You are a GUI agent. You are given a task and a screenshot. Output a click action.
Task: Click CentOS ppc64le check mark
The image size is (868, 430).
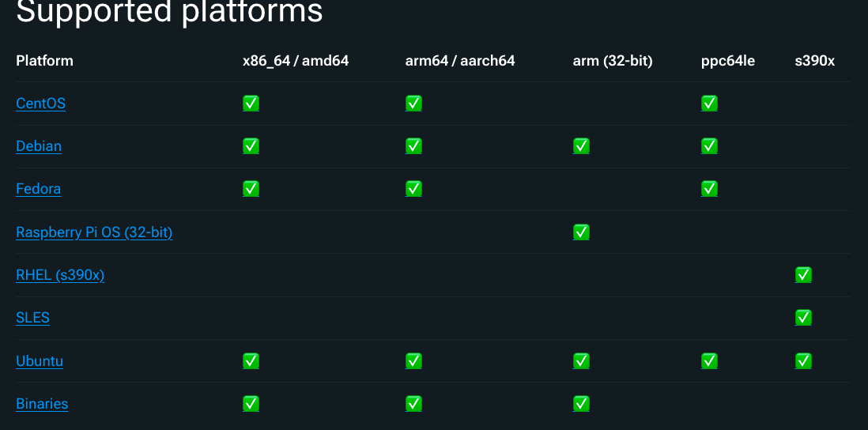point(709,104)
